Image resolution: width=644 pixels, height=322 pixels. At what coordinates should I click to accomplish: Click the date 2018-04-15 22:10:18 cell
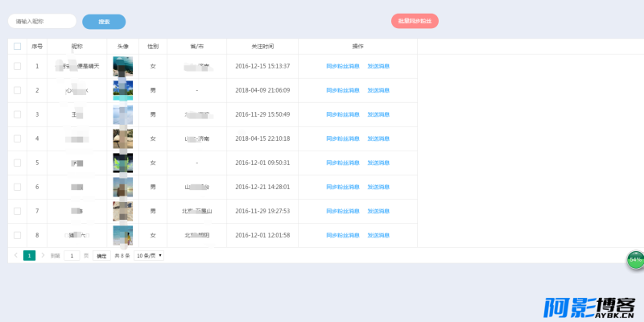coord(262,138)
